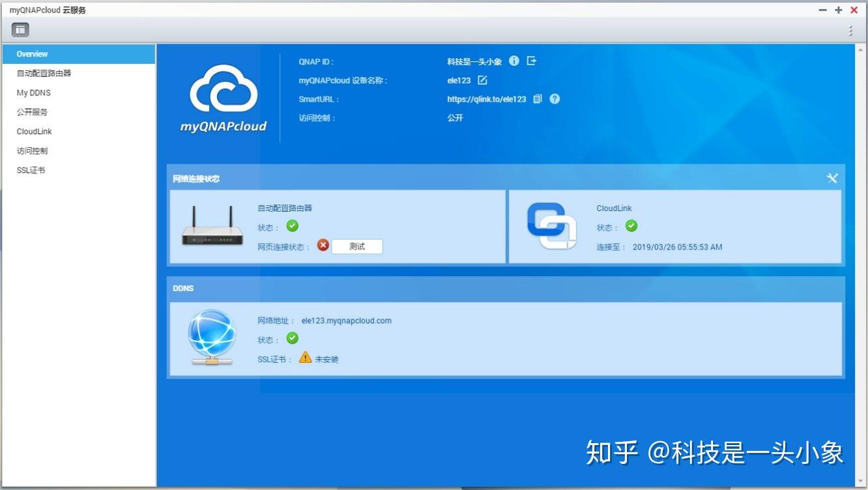This screenshot has width=868, height=490.
Task: Select the Overview tab
Action: click(78, 54)
